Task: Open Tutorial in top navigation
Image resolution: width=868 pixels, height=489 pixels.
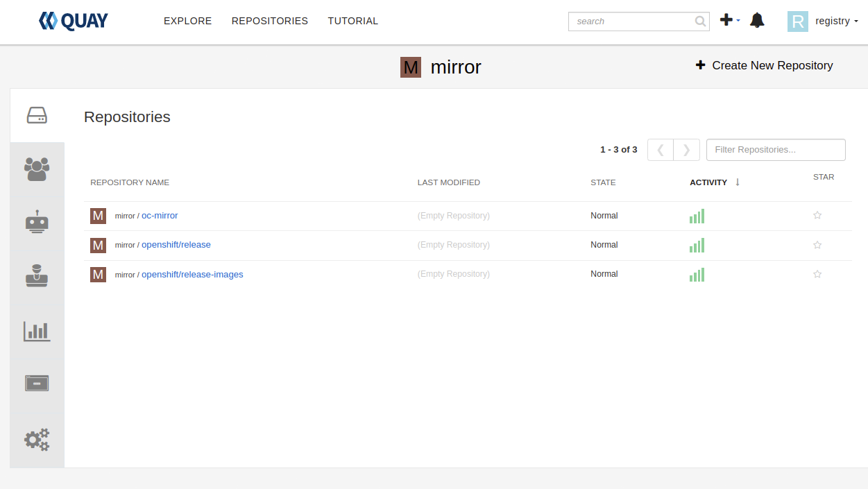Action: [x=353, y=21]
